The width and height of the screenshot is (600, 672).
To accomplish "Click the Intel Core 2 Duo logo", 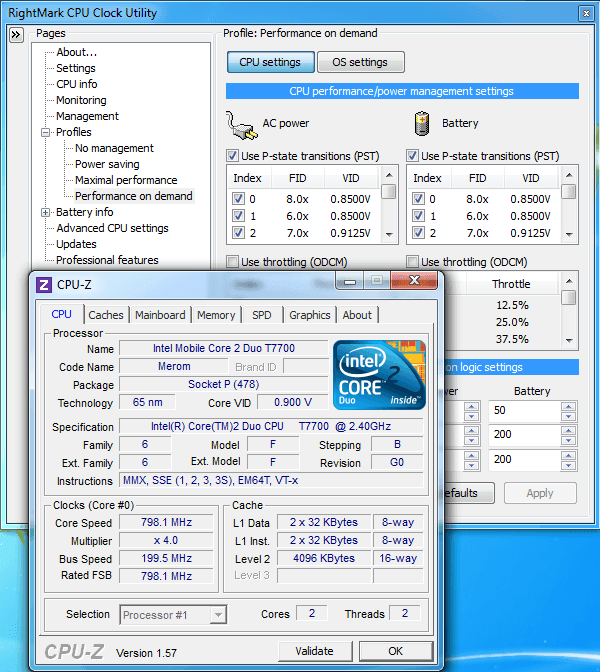I will pos(379,375).
